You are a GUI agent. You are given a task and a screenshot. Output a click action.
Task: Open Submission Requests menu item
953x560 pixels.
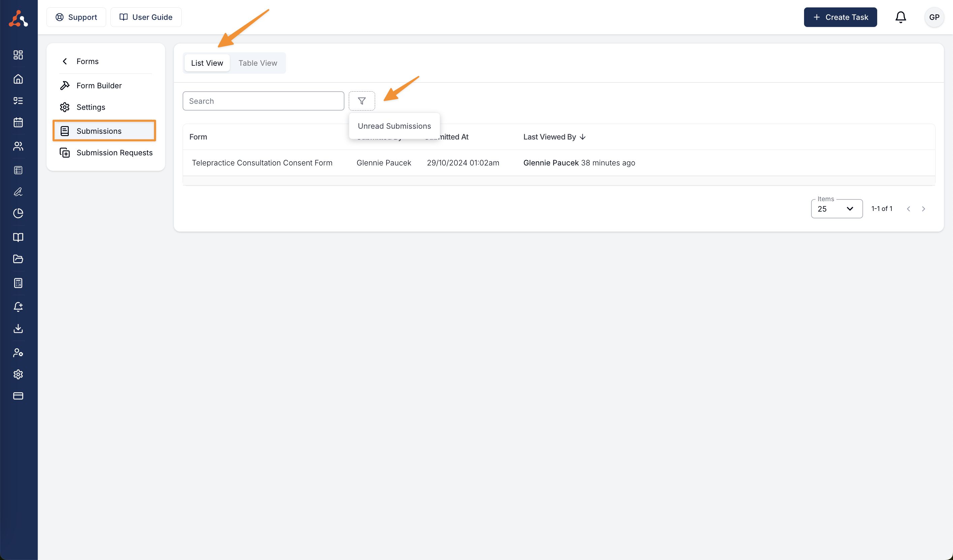[105, 152]
